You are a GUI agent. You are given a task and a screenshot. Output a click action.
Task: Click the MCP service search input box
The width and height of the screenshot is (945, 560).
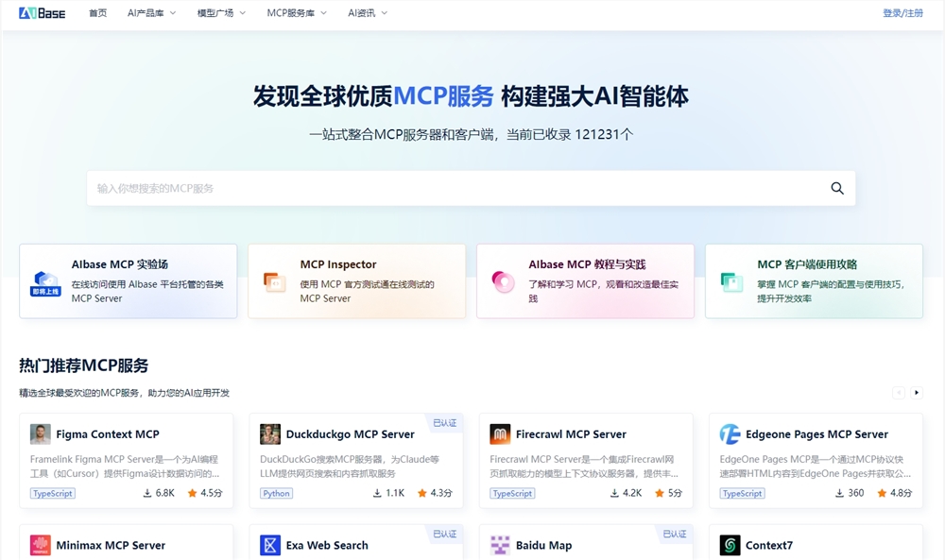pyautogui.click(x=425, y=188)
